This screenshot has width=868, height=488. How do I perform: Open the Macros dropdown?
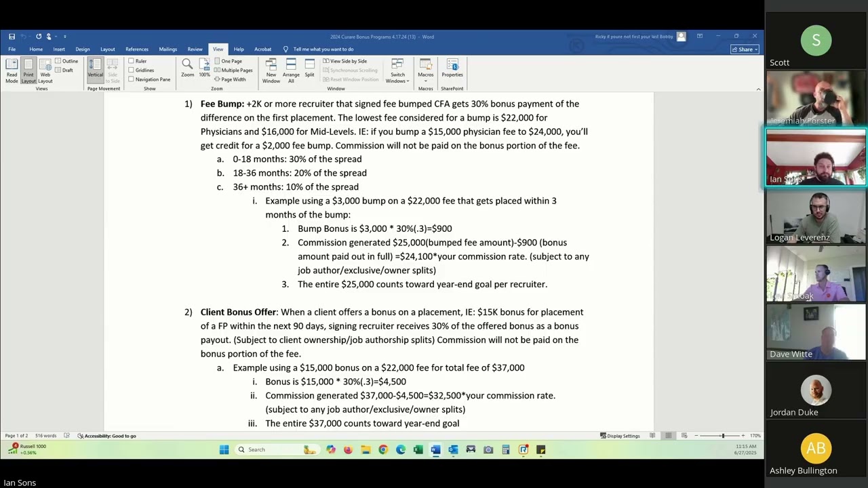point(425,71)
